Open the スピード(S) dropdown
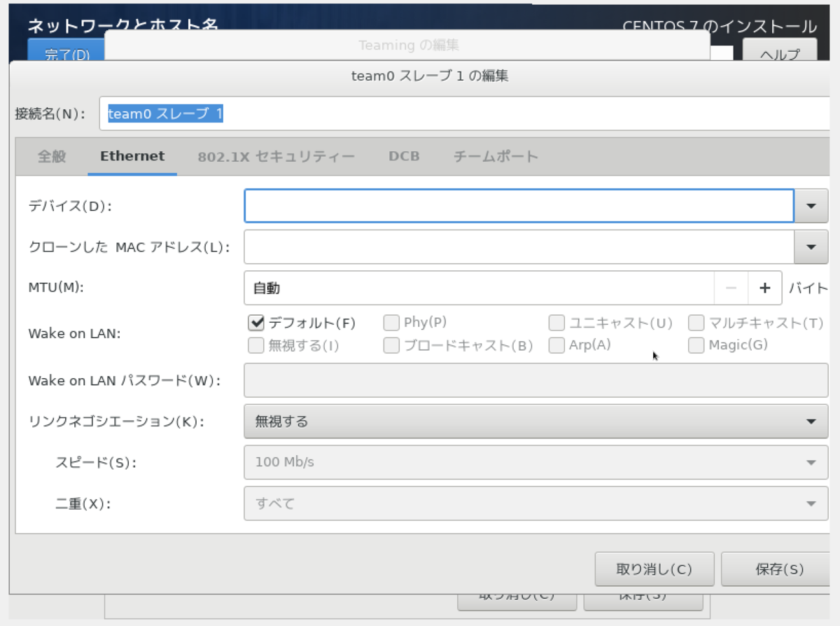This screenshot has width=840, height=626. (811, 462)
